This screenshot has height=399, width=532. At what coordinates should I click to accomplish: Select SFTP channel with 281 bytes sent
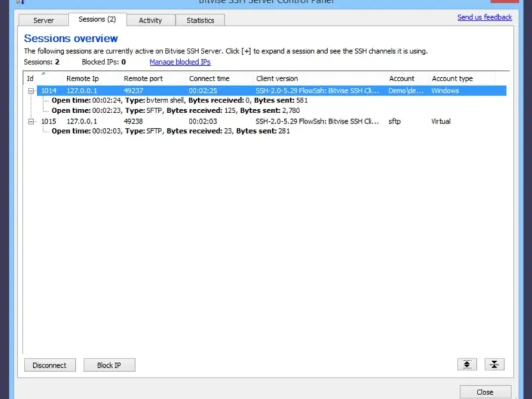171,131
